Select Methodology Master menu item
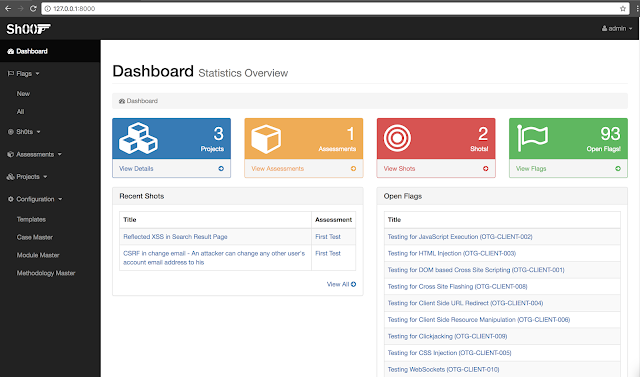 point(46,273)
